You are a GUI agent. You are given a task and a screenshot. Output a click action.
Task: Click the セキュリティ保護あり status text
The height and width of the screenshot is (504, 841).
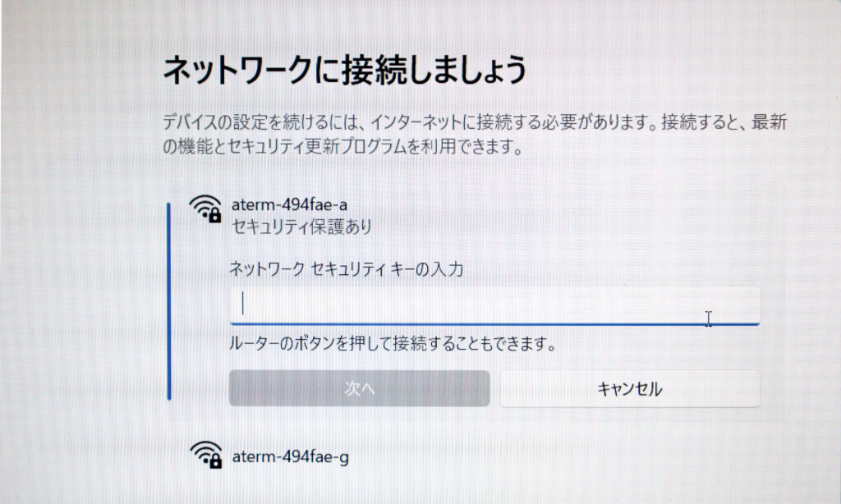coord(301,227)
